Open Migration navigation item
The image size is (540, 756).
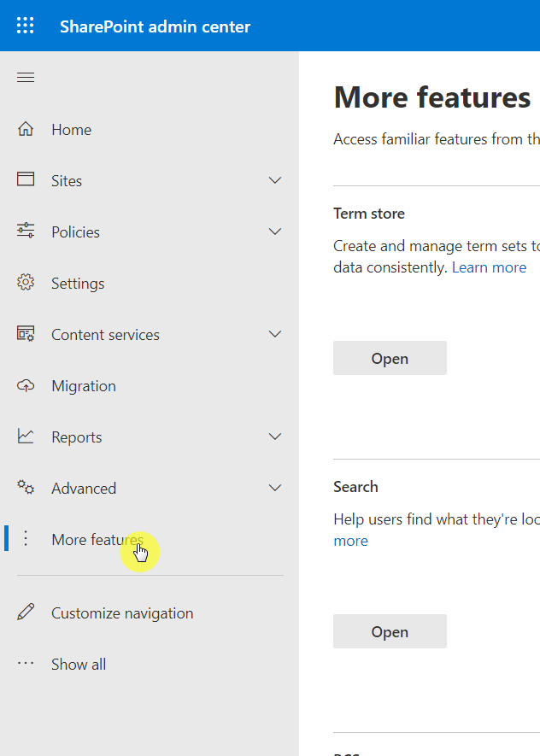tap(84, 387)
